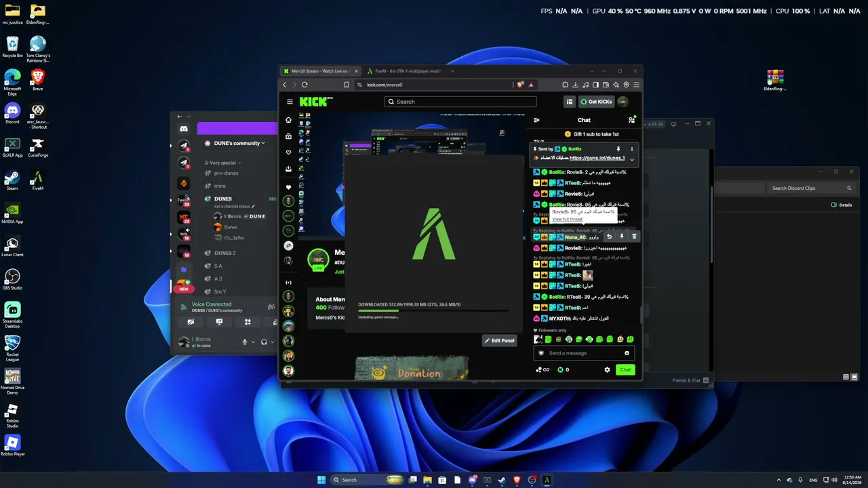This screenshot has width=868, height=488.
Task: Switch to the FiveM browser tab
Action: (x=403, y=71)
